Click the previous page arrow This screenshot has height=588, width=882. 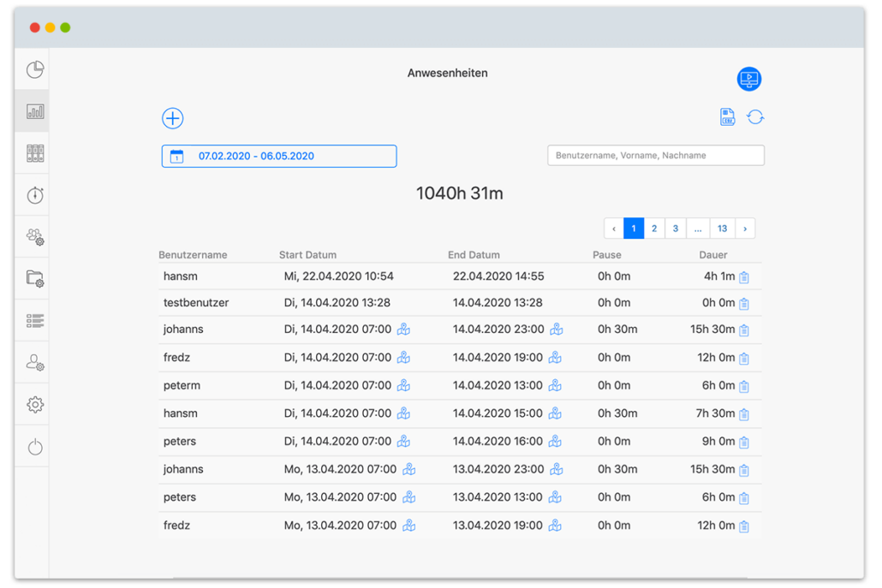coord(613,229)
